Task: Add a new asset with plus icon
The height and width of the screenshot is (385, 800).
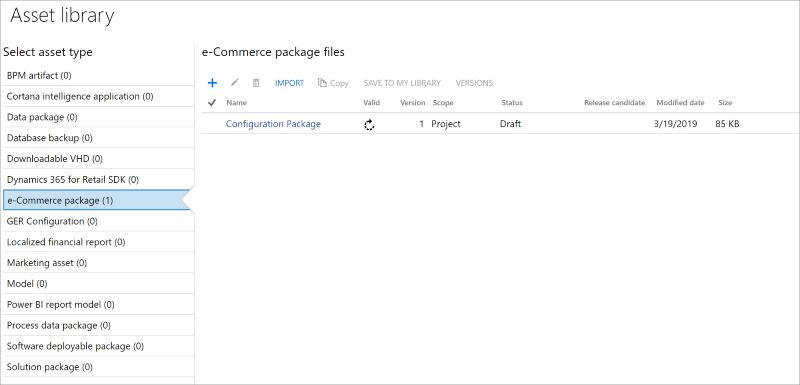Action: point(212,83)
